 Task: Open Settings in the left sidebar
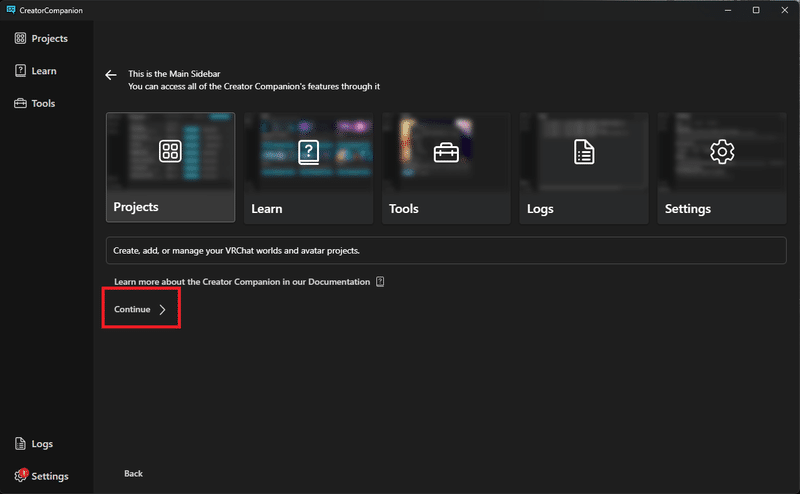point(41,476)
